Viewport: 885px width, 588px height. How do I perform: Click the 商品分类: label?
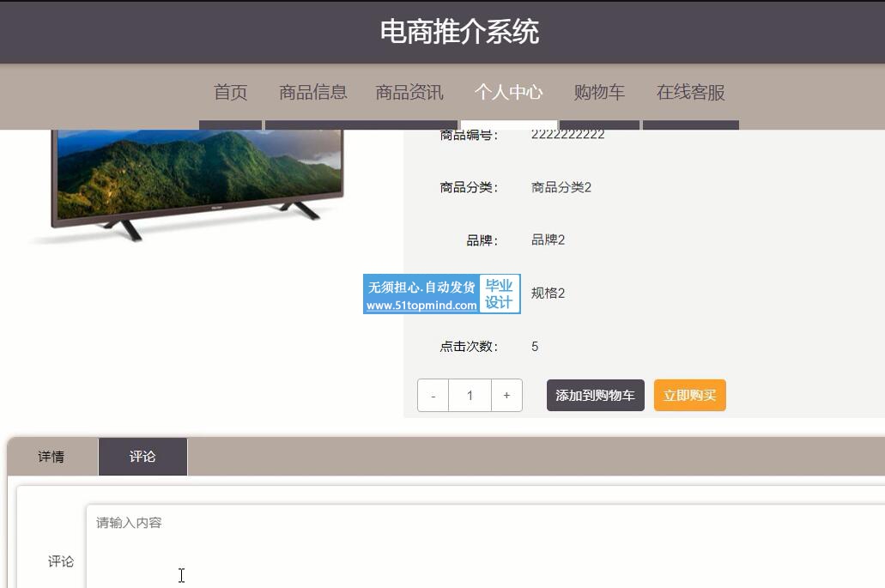click(469, 187)
